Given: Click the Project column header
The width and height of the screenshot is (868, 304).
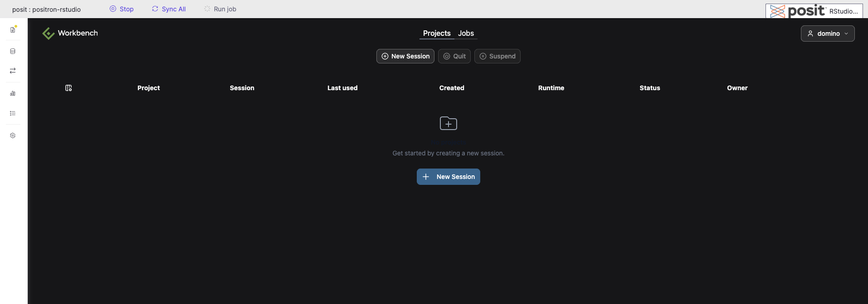Looking at the screenshot, I should 149,88.
